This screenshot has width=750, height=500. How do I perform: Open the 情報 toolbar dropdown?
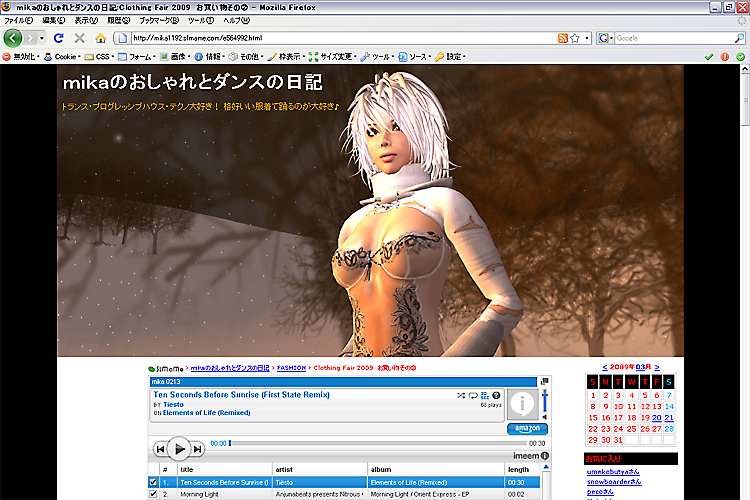click(209, 56)
